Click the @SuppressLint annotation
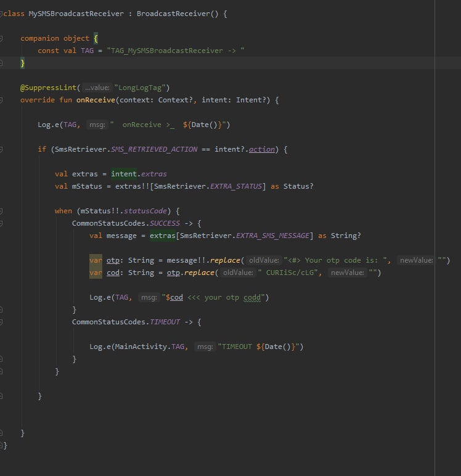The image size is (461, 476). [x=48, y=88]
